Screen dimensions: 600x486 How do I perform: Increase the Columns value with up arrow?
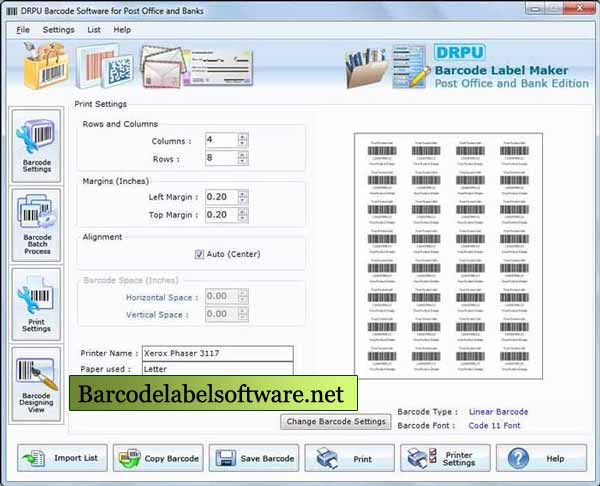242,136
